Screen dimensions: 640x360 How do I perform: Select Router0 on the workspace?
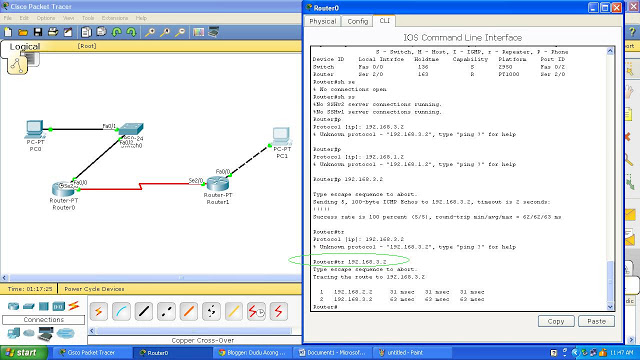(63, 189)
